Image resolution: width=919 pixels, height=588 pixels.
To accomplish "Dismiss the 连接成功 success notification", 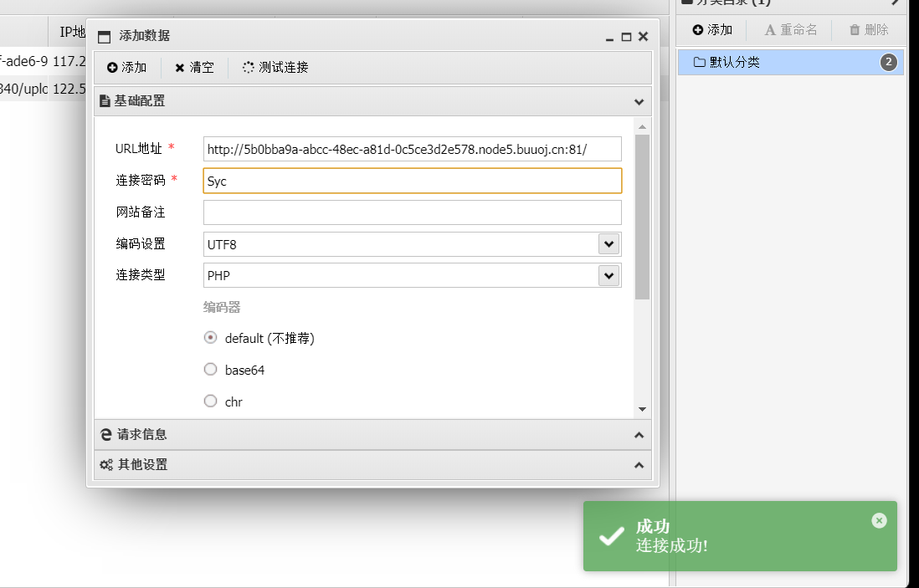I will [x=879, y=520].
